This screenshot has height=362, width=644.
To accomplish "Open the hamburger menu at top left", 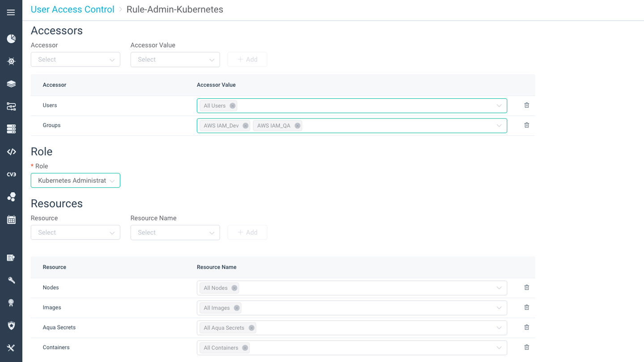I will coord(11,12).
